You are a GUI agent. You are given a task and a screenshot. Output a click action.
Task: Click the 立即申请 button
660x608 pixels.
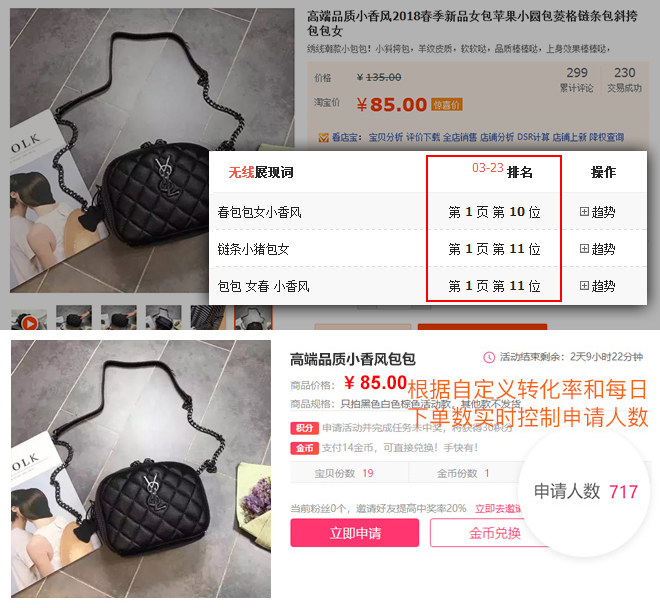(x=354, y=533)
